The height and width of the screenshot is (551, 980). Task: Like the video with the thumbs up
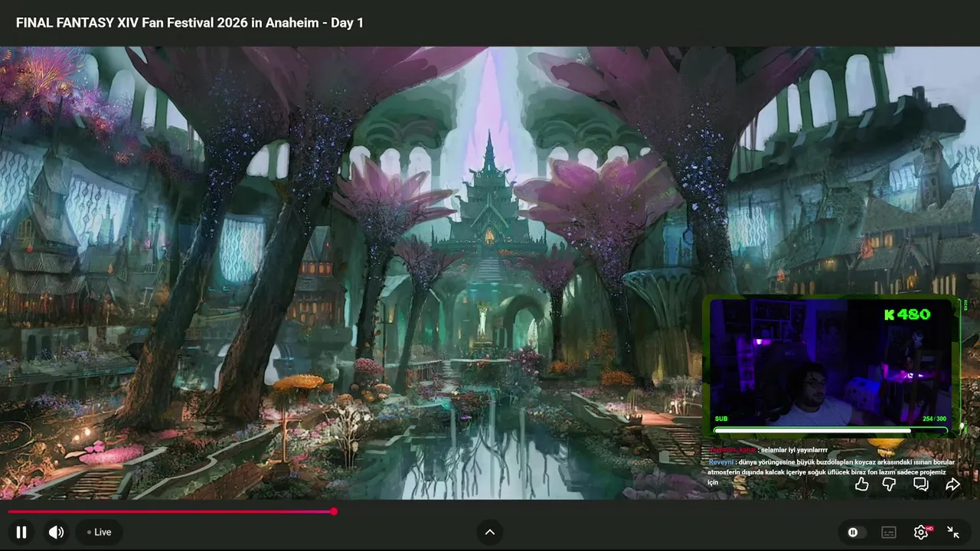862,484
